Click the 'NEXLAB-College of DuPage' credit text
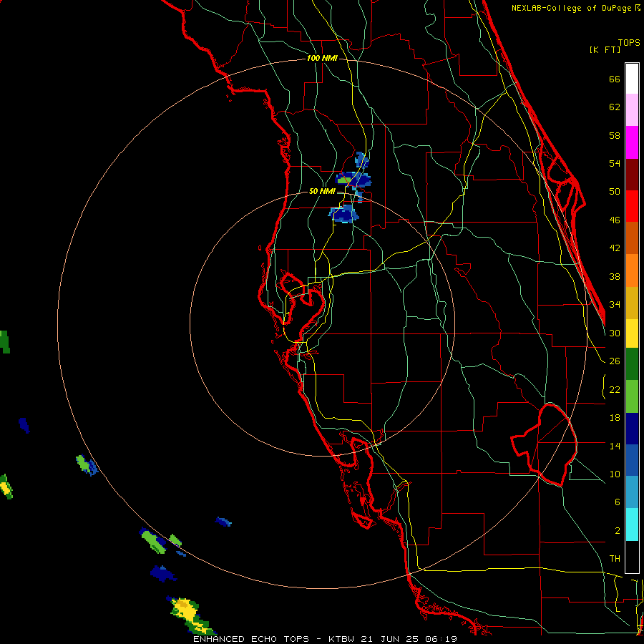Viewport: 644px width, 644px height. click(x=572, y=8)
